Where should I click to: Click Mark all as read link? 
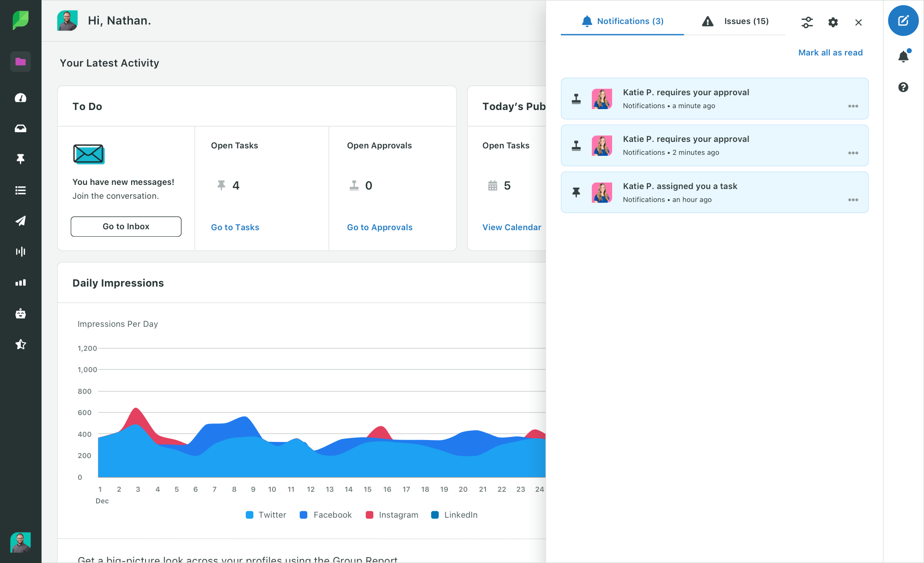click(830, 53)
